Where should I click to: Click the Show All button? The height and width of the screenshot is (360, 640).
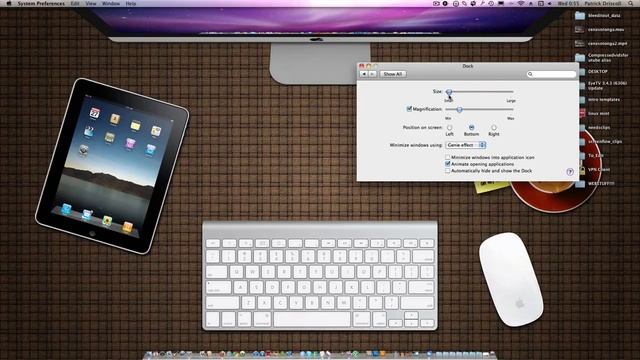[x=393, y=74]
